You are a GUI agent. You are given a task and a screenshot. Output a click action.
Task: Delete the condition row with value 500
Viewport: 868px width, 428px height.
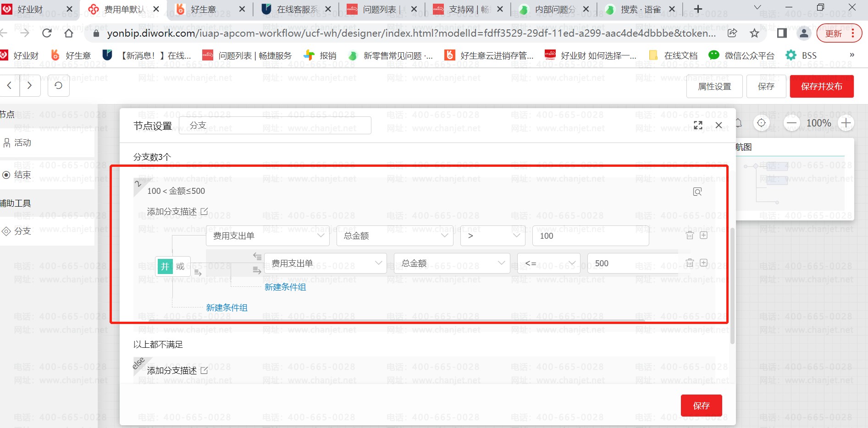(x=690, y=263)
